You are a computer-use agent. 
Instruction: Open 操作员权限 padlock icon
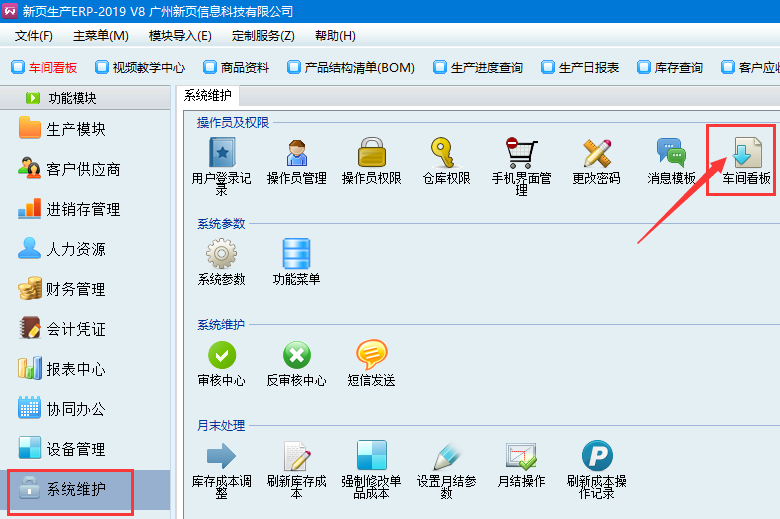372,152
